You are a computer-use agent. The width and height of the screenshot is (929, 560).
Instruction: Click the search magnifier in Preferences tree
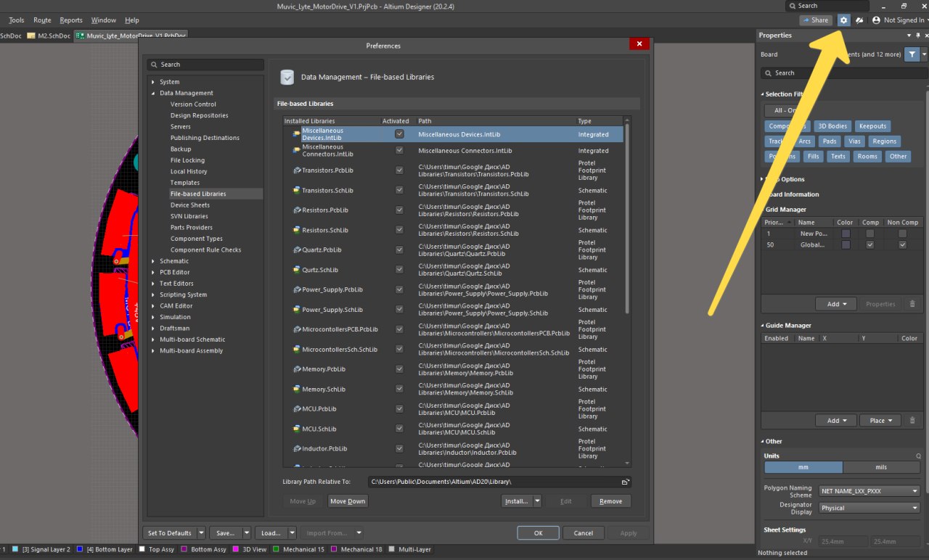tap(155, 65)
